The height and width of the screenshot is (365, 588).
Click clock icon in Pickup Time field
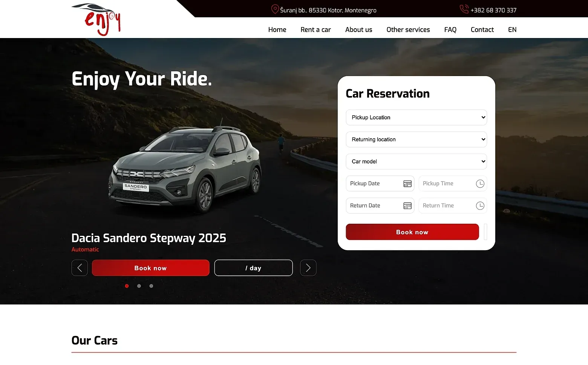click(x=480, y=184)
